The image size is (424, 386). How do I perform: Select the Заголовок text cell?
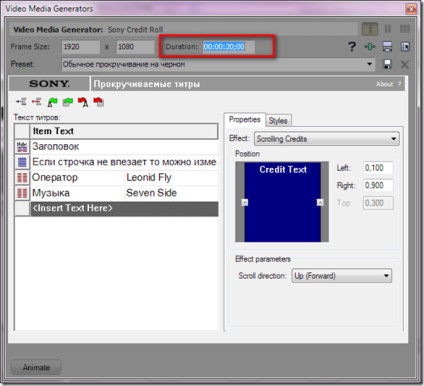124,147
